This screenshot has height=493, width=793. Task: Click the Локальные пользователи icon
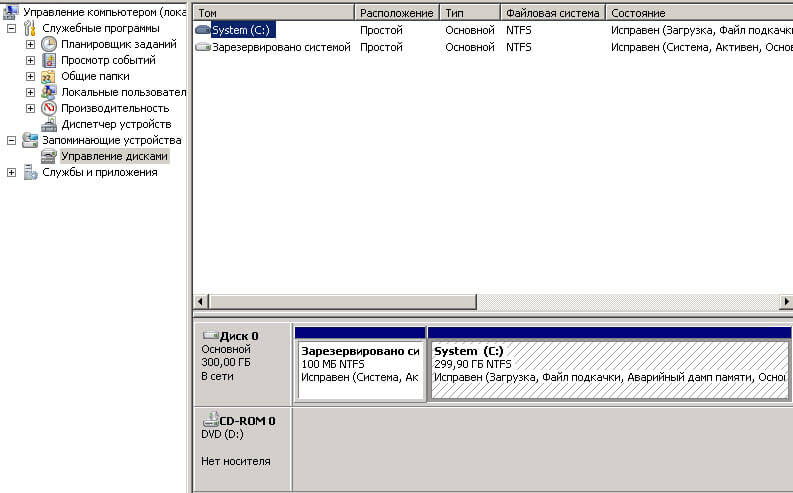click(x=49, y=92)
